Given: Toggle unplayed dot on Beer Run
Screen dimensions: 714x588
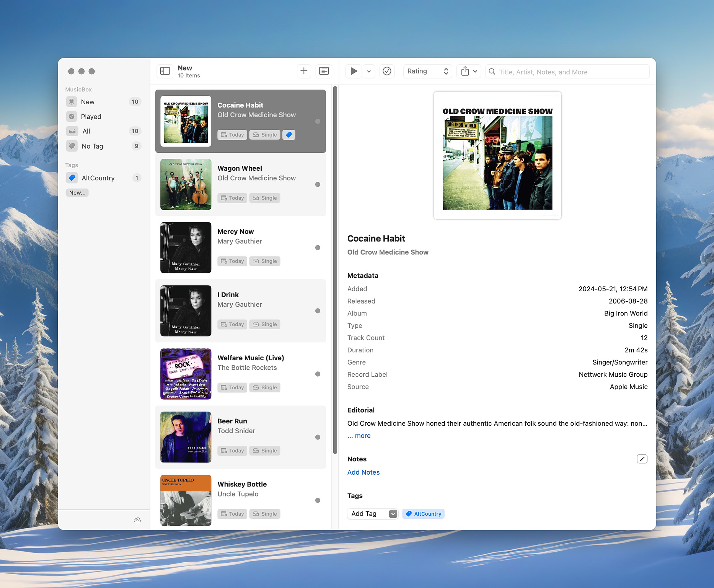Looking at the screenshot, I should (318, 437).
